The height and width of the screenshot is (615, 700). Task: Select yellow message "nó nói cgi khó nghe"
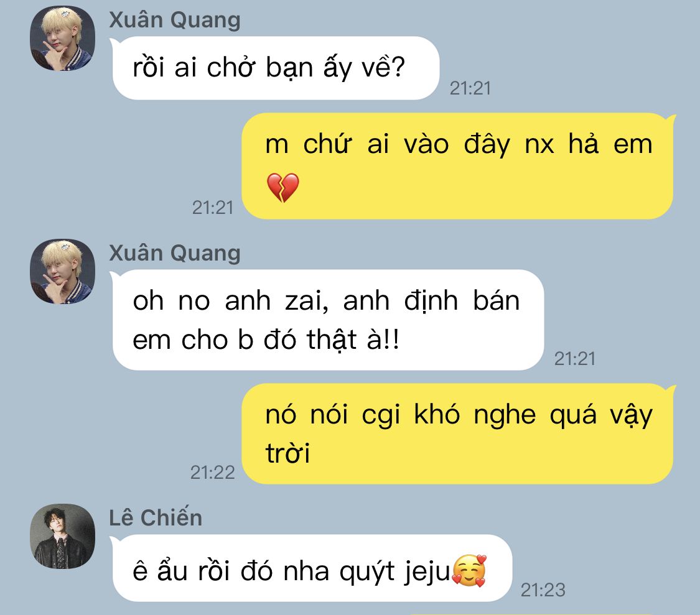pos(458,433)
